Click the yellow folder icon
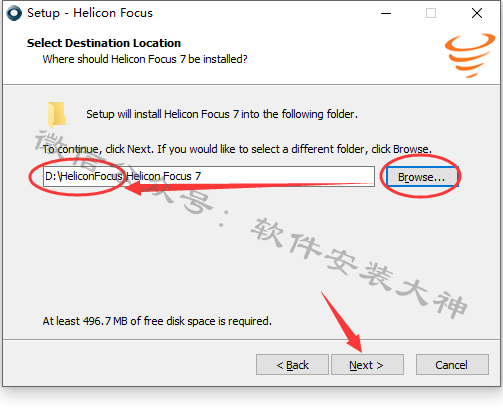 pos(57,115)
